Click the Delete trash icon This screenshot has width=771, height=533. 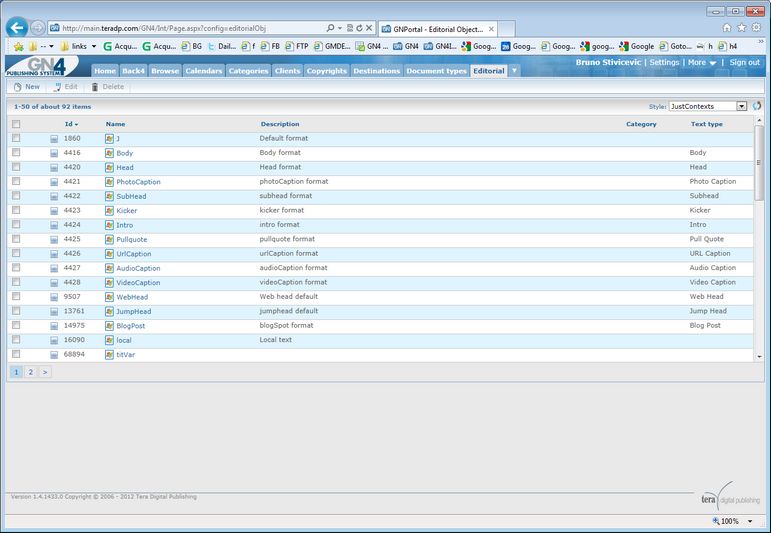pos(95,87)
